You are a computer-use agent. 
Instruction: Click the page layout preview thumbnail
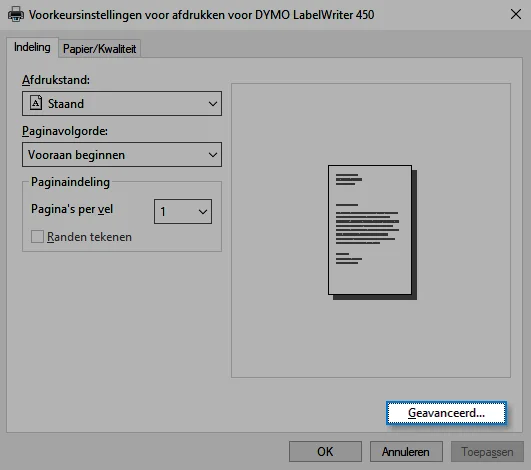point(372,232)
